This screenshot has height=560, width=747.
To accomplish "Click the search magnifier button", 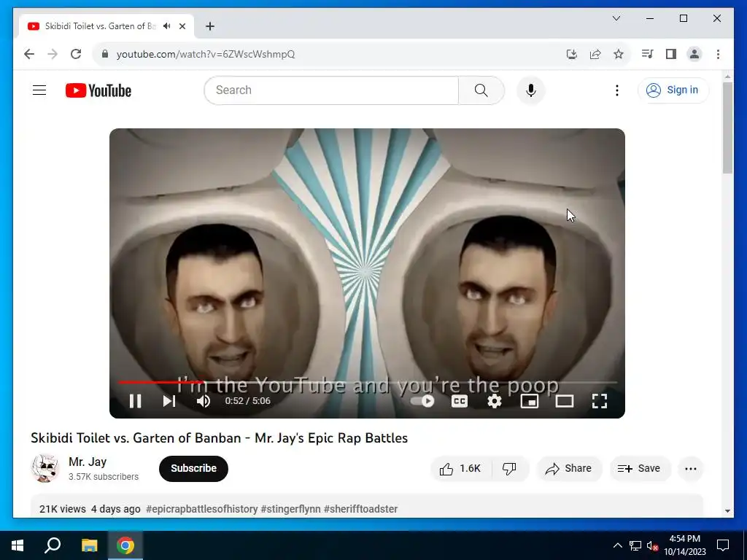I will coord(481,90).
